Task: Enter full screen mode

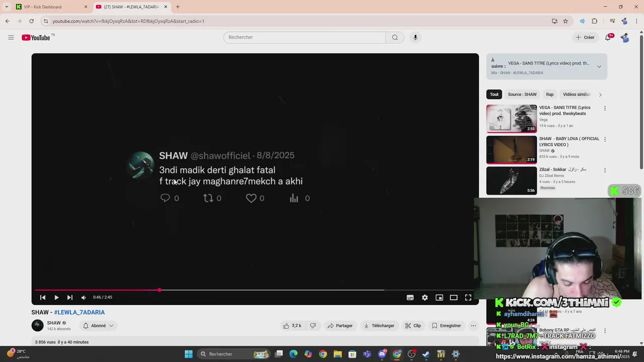Action: 468,298
